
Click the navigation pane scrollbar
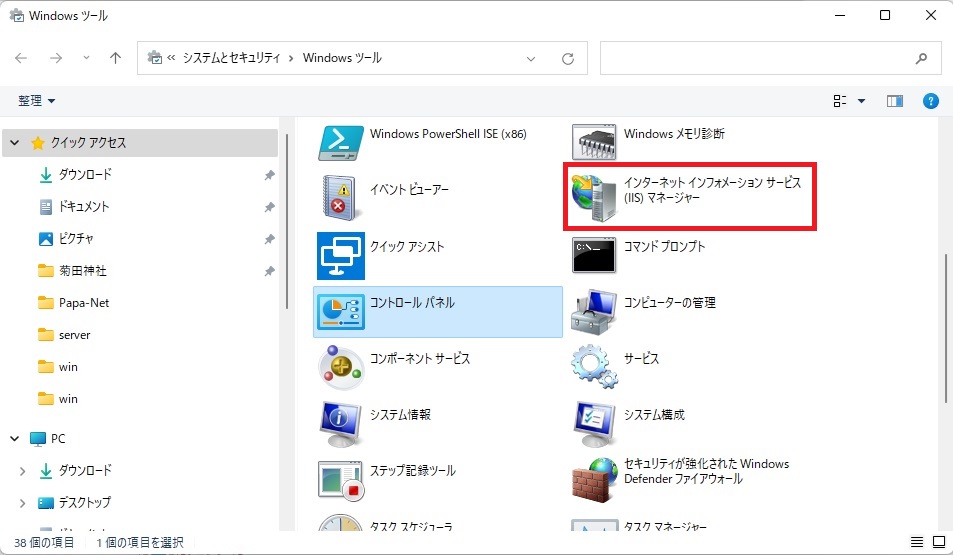click(x=286, y=222)
